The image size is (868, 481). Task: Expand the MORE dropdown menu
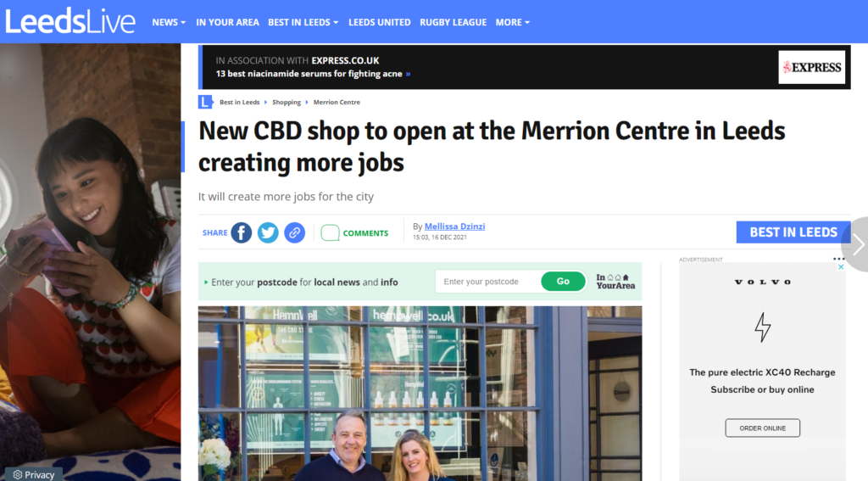click(513, 22)
